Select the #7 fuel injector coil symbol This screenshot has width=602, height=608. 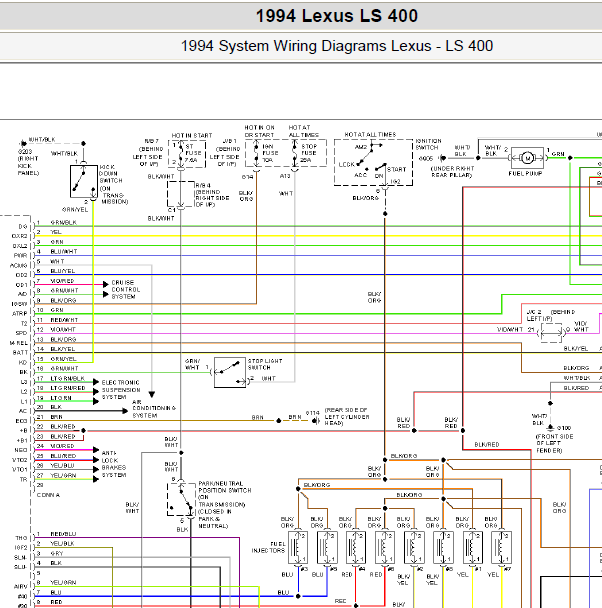point(502,548)
